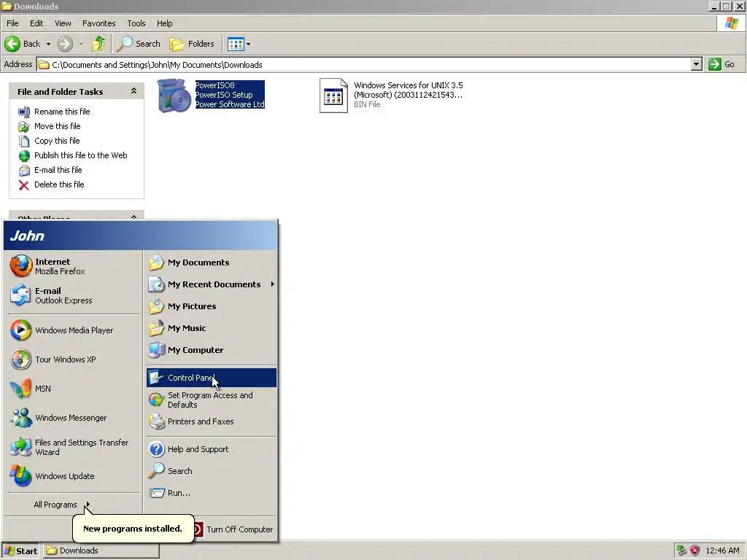Click Move this file
The height and width of the screenshot is (560, 747).
pos(50,126)
